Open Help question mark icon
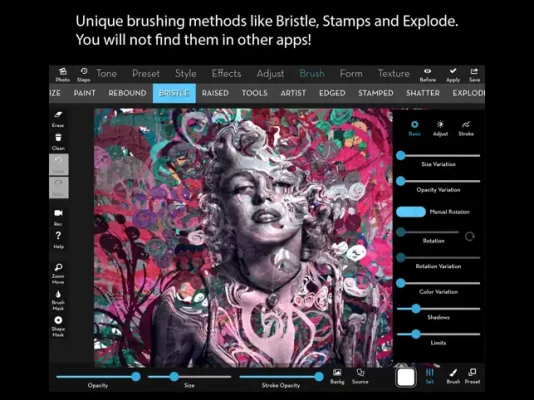Viewport: 534px width, 400px height. pyautogui.click(x=58, y=240)
